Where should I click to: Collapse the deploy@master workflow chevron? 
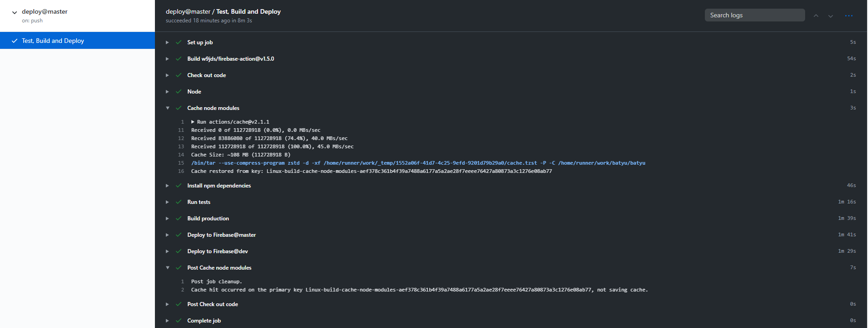pyautogui.click(x=15, y=12)
